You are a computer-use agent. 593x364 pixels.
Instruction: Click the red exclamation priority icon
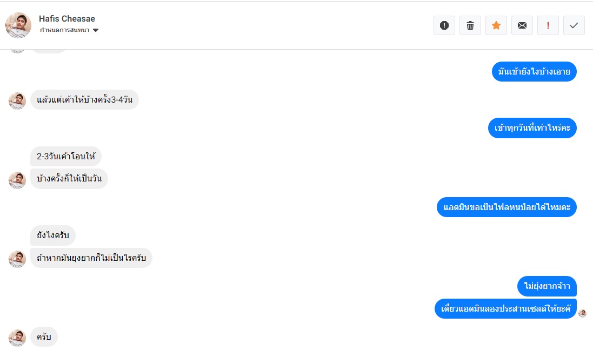pos(548,25)
